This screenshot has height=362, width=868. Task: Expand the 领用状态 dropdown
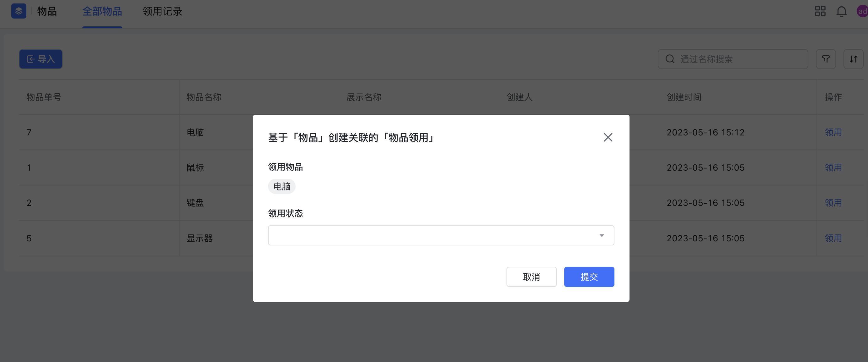pyautogui.click(x=441, y=235)
